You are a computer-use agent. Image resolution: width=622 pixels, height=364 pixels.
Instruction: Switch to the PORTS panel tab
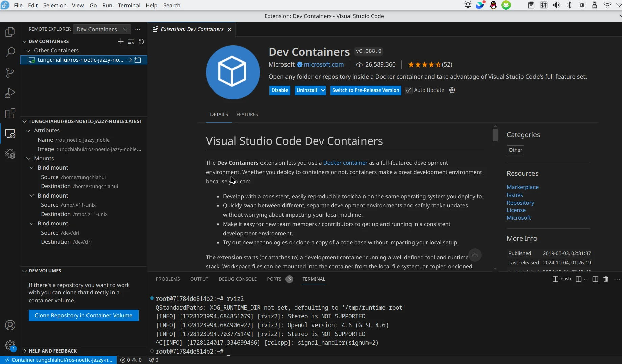click(274, 279)
